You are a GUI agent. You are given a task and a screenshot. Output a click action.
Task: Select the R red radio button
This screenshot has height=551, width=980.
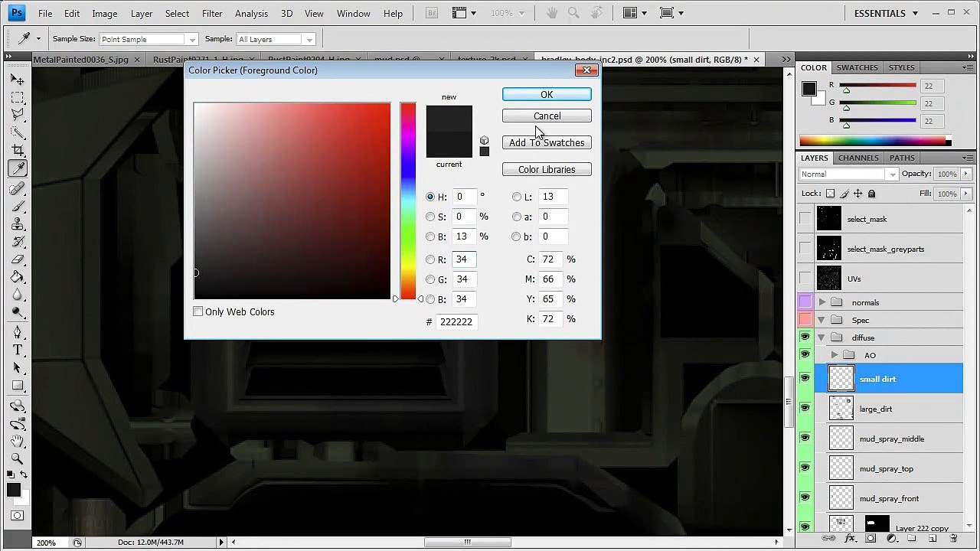tap(430, 259)
